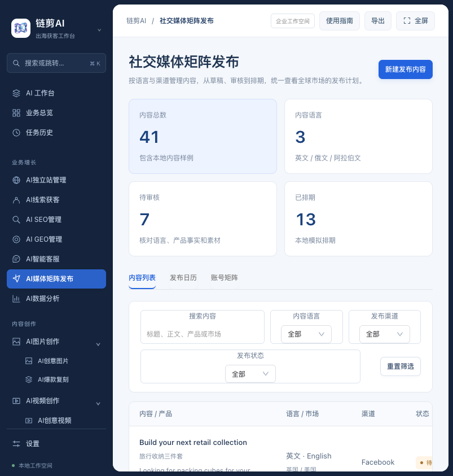The image size is (453, 476).
Task: Open the 使用指南 button
Action: tap(340, 21)
